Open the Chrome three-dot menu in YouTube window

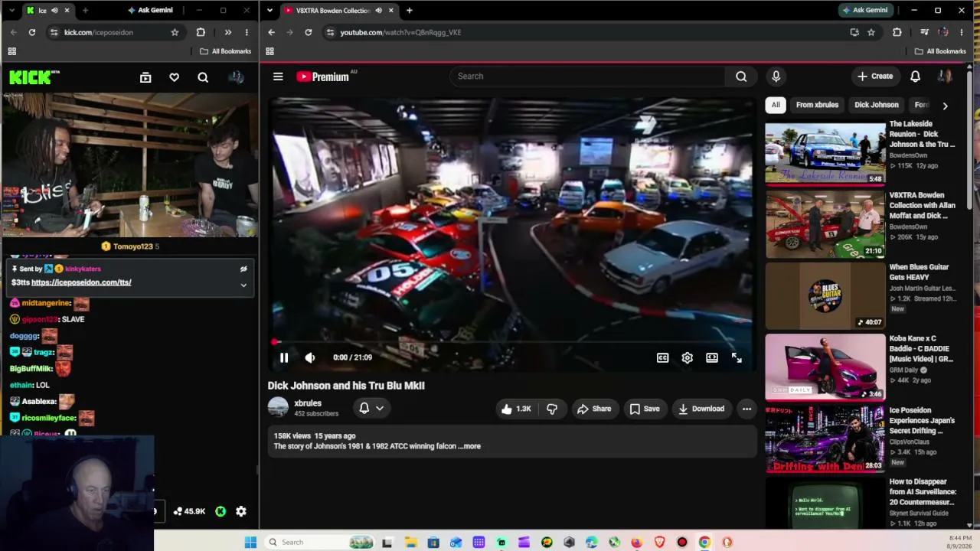click(962, 32)
